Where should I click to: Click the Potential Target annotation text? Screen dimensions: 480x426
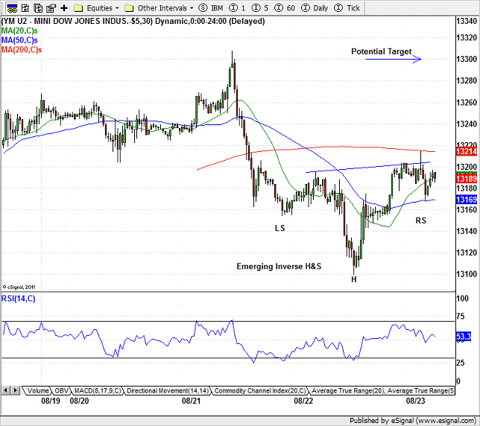pyautogui.click(x=381, y=52)
